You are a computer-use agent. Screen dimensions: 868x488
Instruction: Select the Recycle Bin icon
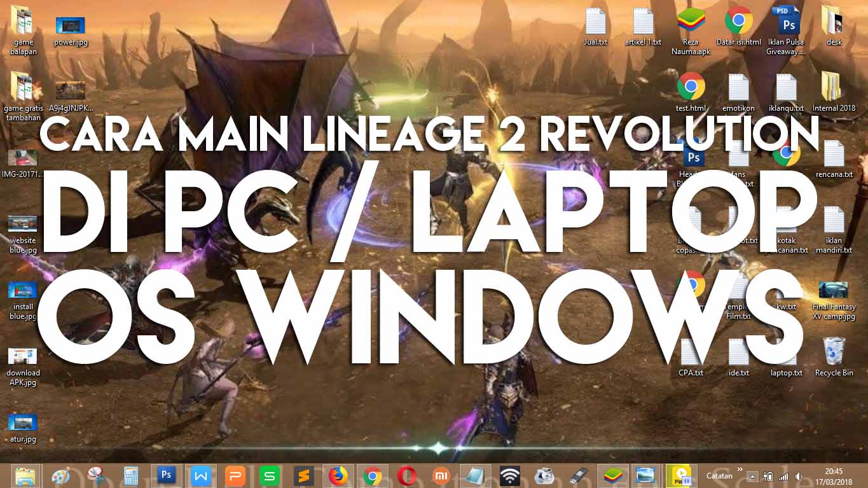tap(834, 358)
